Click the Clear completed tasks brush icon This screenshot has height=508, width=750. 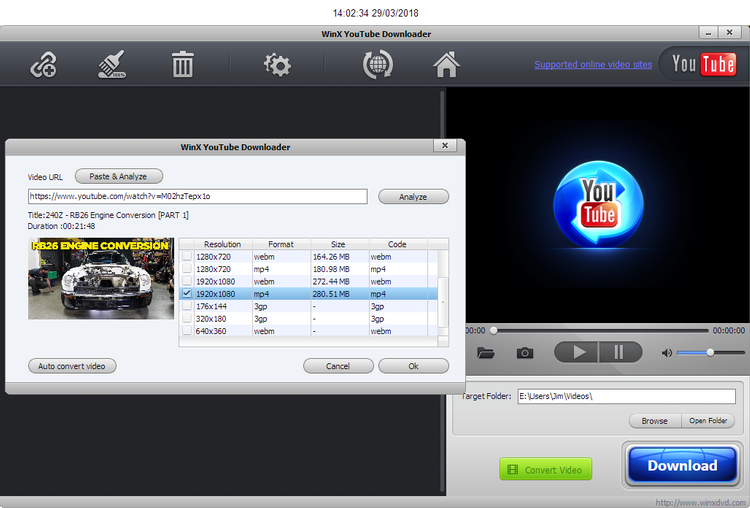112,65
